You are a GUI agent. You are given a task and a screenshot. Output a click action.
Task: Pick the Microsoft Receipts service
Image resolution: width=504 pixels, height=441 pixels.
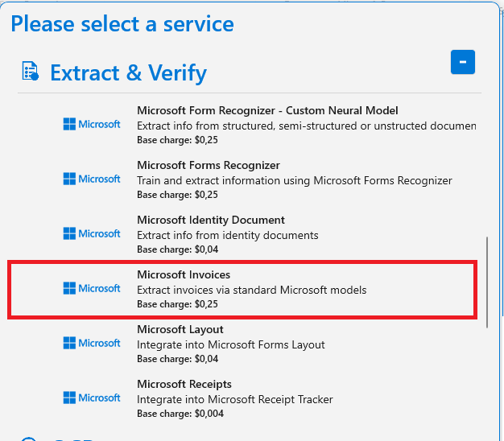pyautogui.click(x=184, y=384)
